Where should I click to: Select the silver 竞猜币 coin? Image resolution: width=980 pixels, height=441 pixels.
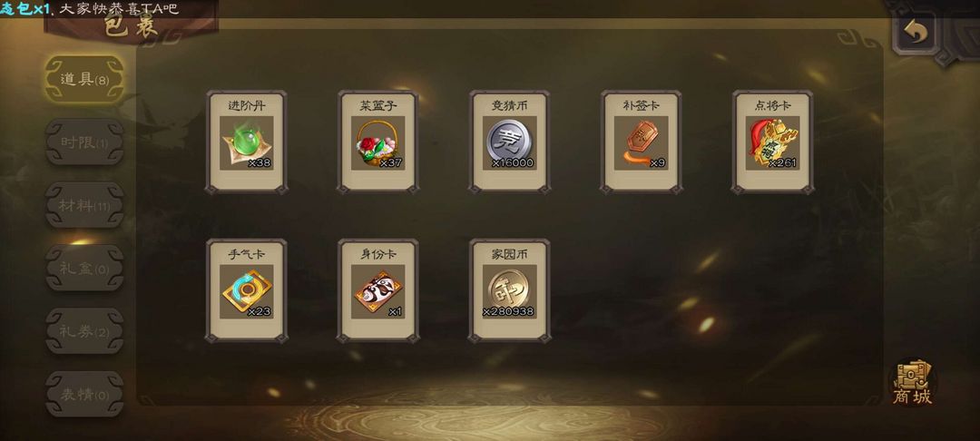pos(509,142)
